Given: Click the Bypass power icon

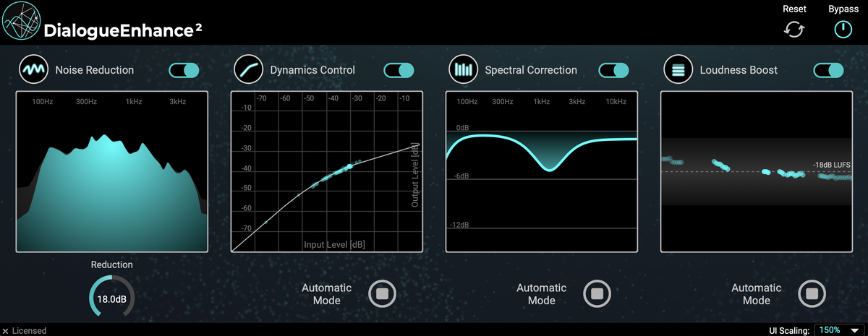Looking at the screenshot, I should tap(843, 30).
